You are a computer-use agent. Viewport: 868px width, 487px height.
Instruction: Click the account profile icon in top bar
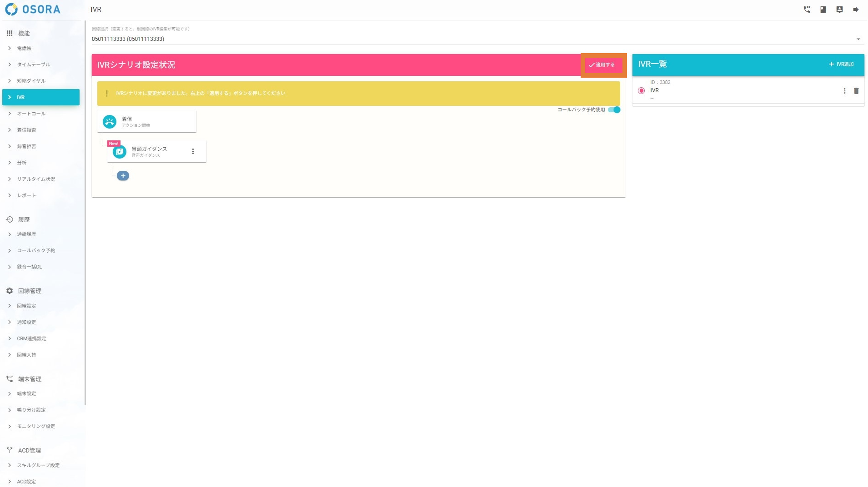coord(839,10)
